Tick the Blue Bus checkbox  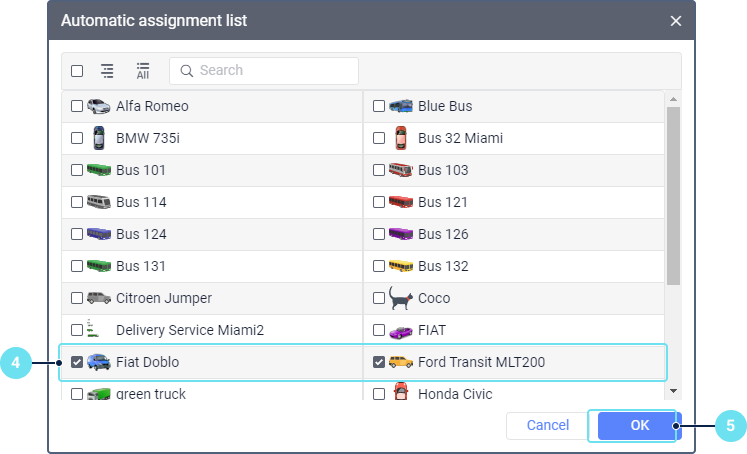pos(379,106)
